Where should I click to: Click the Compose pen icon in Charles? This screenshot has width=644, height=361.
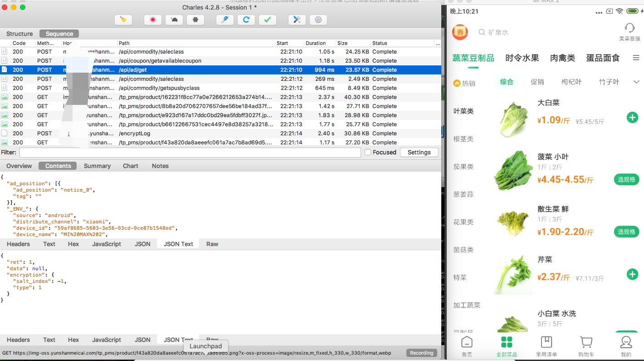pyautogui.click(x=225, y=20)
